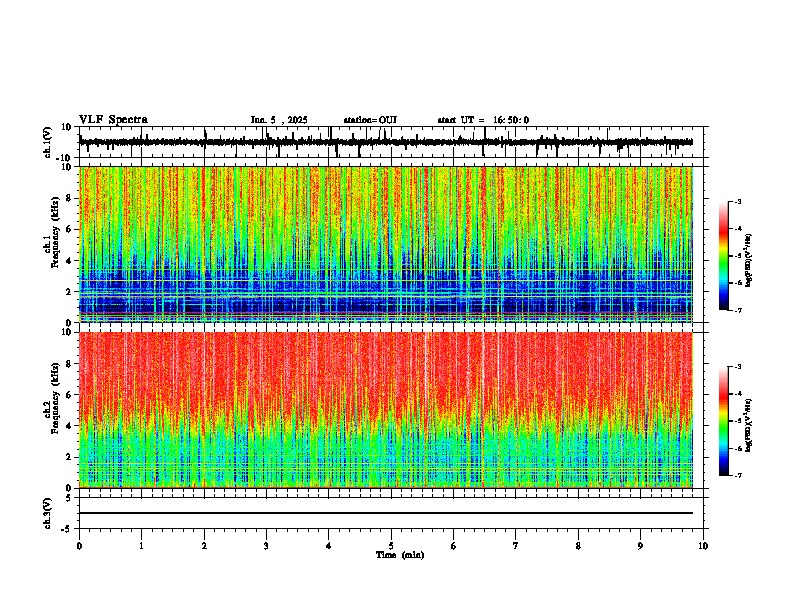
Task: Click the time axis tick label "9"
Action: coord(640,546)
